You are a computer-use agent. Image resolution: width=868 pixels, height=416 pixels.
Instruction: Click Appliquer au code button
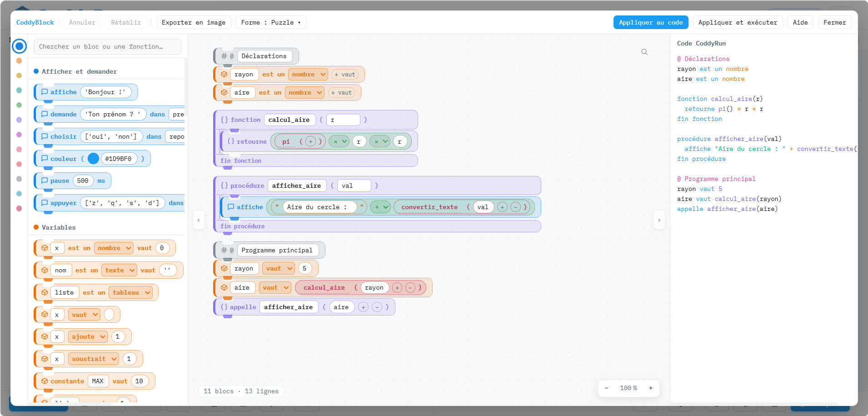click(651, 22)
